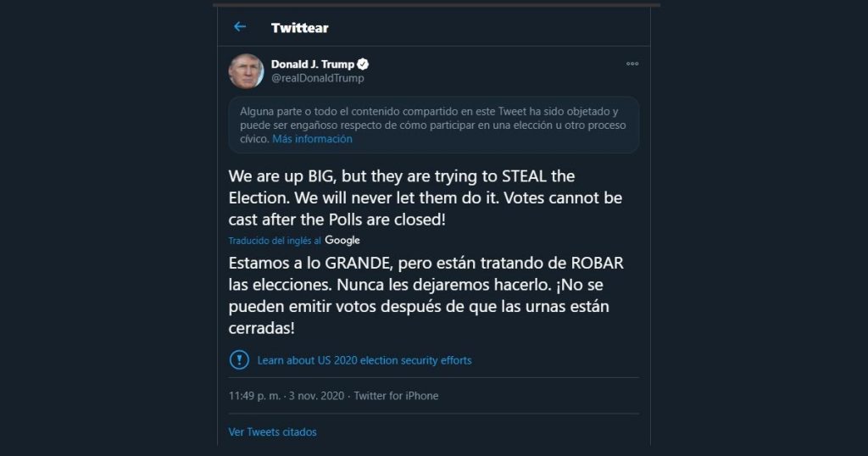Click the Donald J. Trump display name
Image resolution: width=868 pixels, height=456 pixels.
click(x=311, y=64)
